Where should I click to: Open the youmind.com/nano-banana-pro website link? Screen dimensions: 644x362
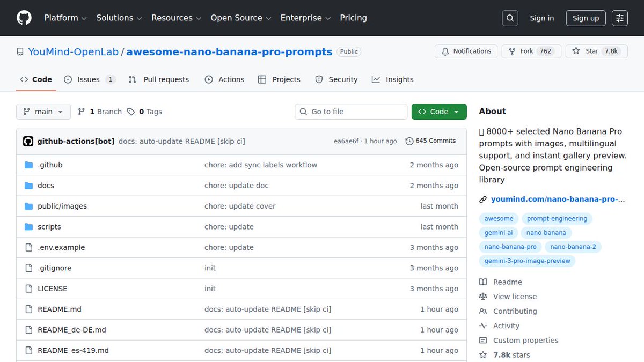pyautogui.click(x=558, y=200)
